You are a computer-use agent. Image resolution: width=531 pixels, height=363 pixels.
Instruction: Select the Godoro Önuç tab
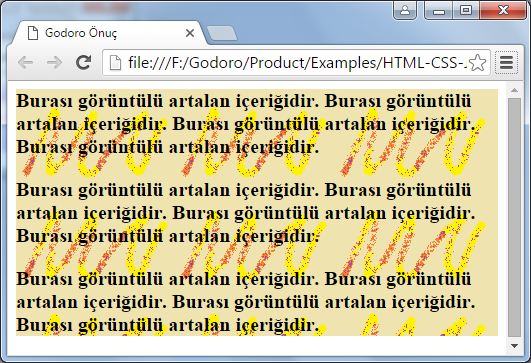click(x=108, y=33)
